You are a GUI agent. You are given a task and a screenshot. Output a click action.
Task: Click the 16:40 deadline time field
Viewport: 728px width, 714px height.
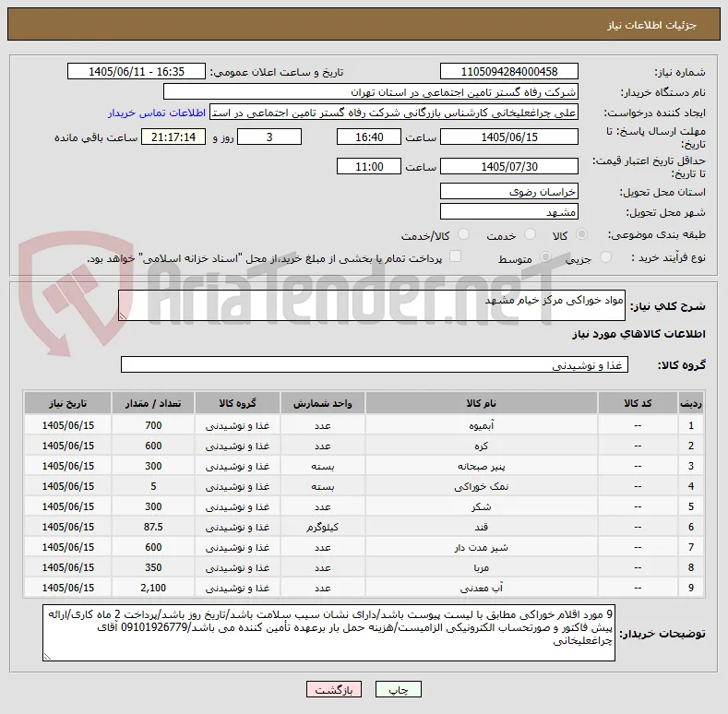pos(369,137)
